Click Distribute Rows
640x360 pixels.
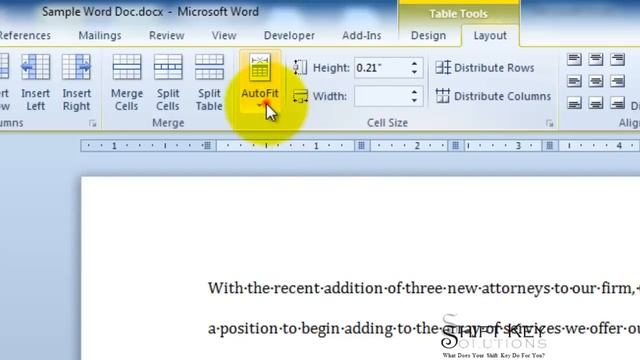point(484,68)
